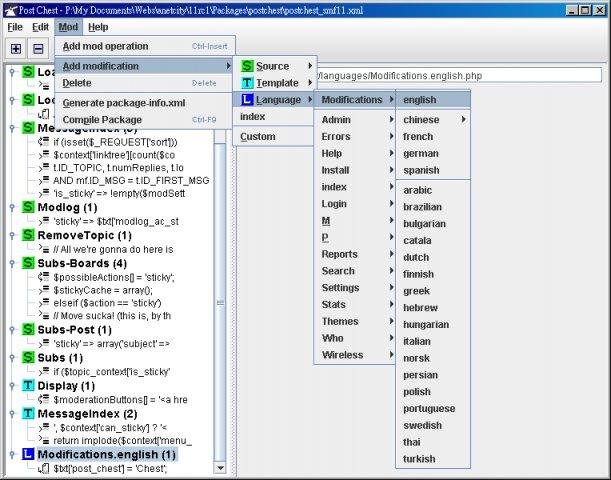Select AND mf.ID_MSG = t.ID_FIRST_MSG row

[x=131, y=180]
